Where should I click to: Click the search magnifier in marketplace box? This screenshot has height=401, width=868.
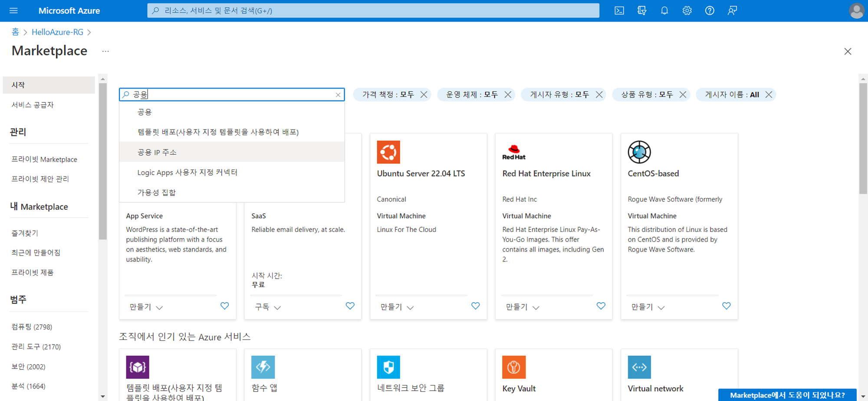click(126, 95)
